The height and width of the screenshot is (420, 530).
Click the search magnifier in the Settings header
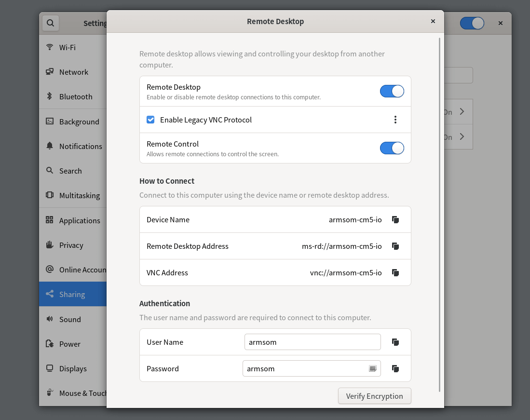point(50,23)
